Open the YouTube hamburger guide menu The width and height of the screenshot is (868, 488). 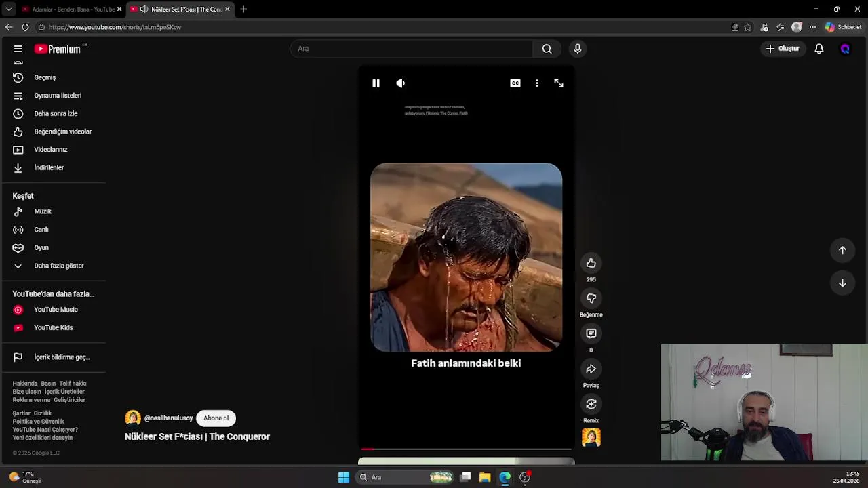[x=18, y=49]
